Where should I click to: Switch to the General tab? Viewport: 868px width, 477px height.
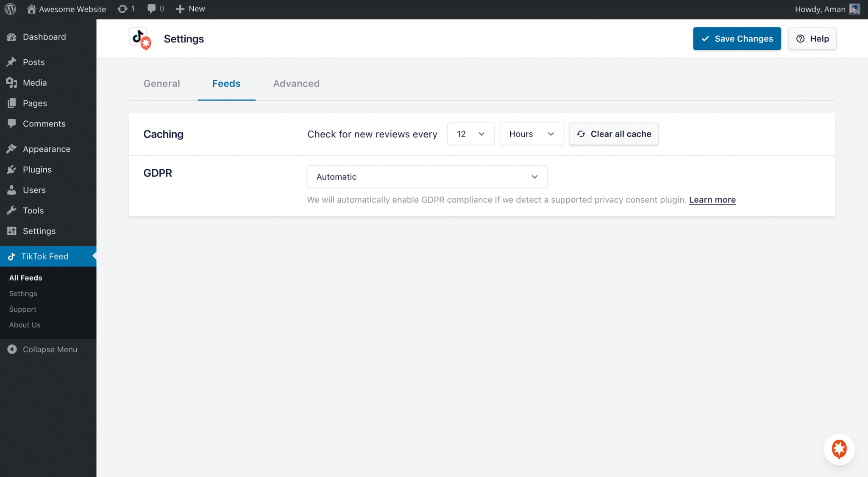tap(161, 84)
